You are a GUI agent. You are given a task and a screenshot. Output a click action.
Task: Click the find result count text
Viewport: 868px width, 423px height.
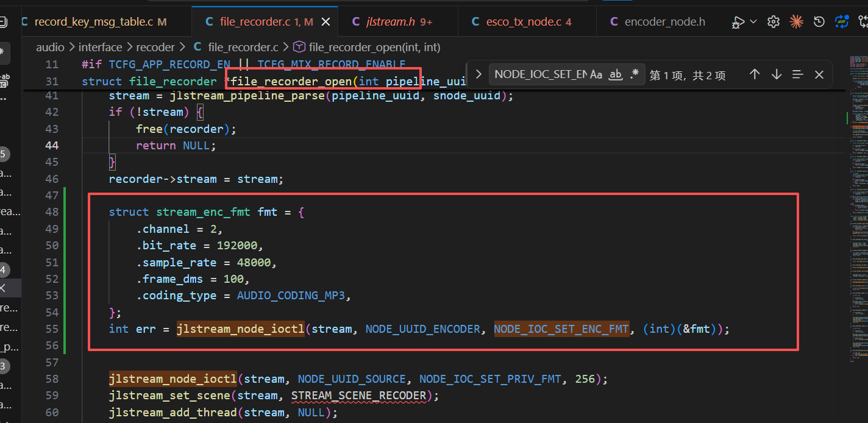tap(688, 75)
